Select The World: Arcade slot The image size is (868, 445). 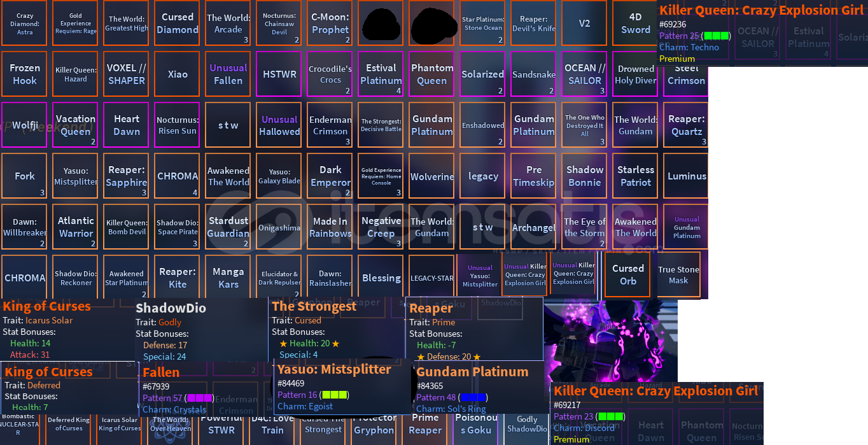click(228, 23)
